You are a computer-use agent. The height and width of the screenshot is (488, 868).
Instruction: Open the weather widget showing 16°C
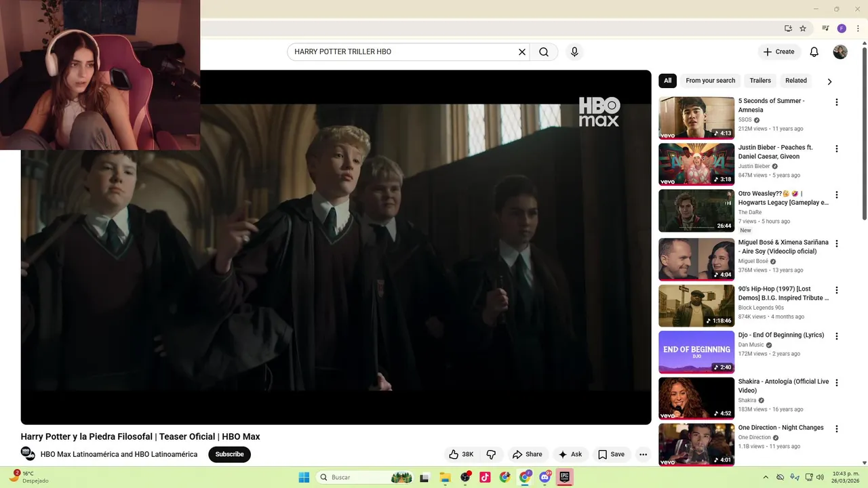(29, 477)
